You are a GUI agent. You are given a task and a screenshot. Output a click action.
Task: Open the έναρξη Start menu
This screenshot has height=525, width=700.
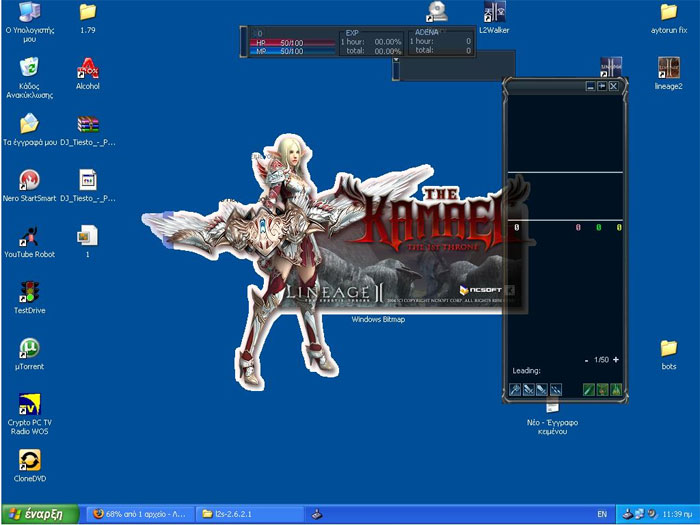pyautogui.click(x=40, y=514)
